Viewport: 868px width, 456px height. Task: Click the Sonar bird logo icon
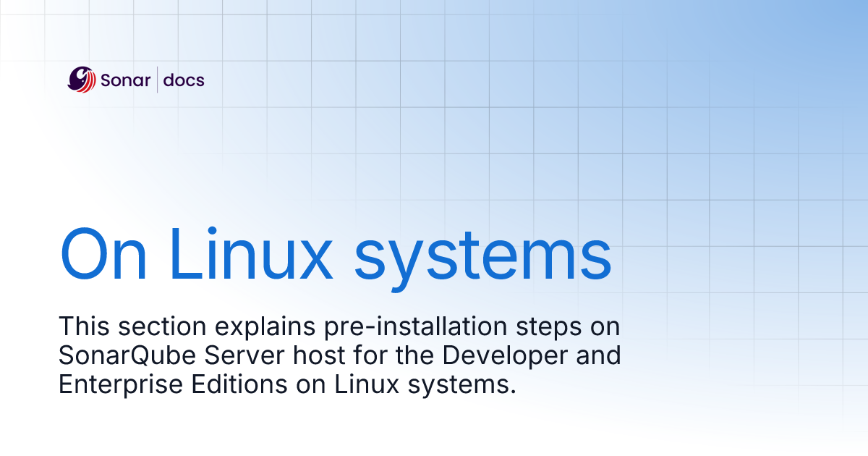pyautogui.click(x=81, y=80)
